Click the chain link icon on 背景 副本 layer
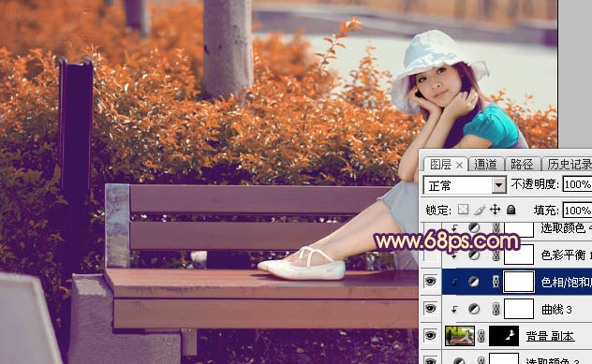Image resolution: width=592 pixels, height=364 pixels. 481,336
